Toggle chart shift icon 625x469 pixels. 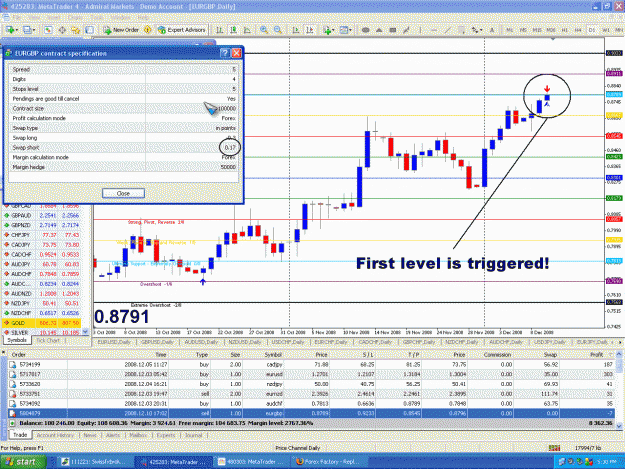[x=310, y=30]
